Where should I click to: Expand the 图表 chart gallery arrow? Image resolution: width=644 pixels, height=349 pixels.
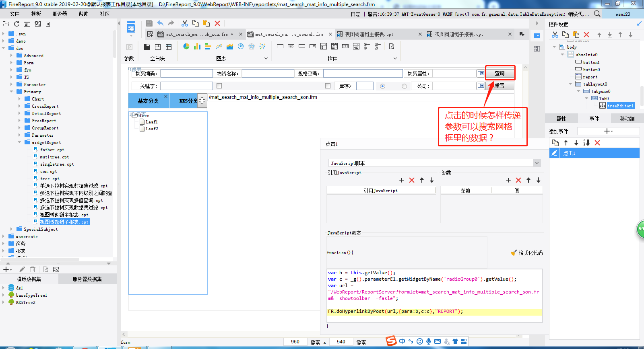[x=266, y=58]
